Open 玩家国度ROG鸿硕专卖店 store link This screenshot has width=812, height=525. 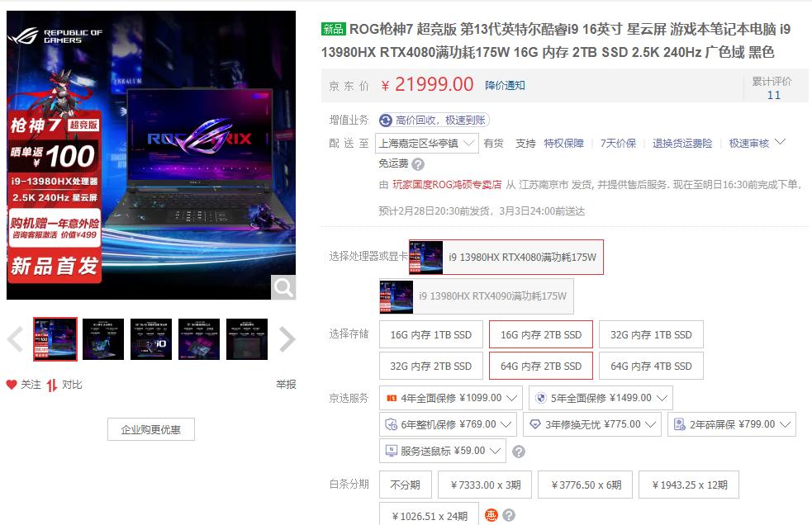click(447, 185)
